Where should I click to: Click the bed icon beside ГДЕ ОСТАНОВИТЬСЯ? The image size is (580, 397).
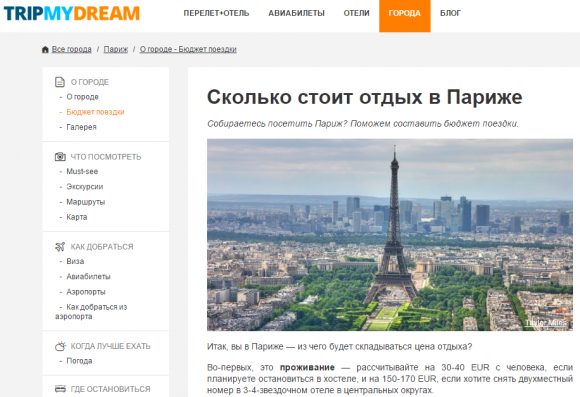point(60,389)
